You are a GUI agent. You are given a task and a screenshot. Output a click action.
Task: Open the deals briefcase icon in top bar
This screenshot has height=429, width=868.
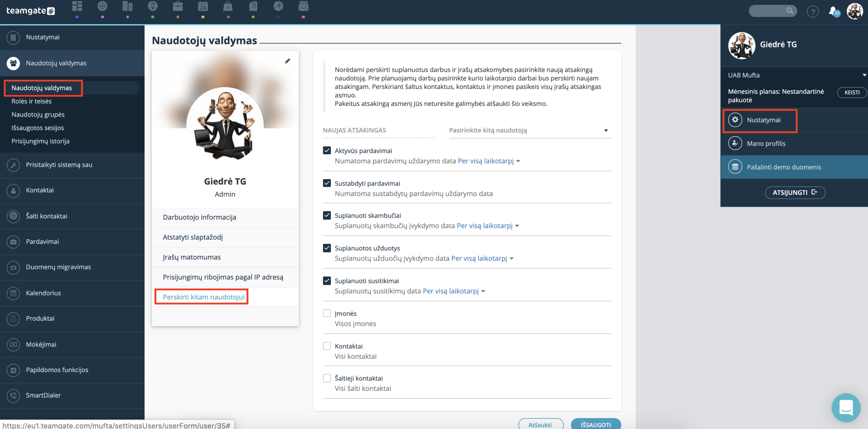(x=178, y=6)
